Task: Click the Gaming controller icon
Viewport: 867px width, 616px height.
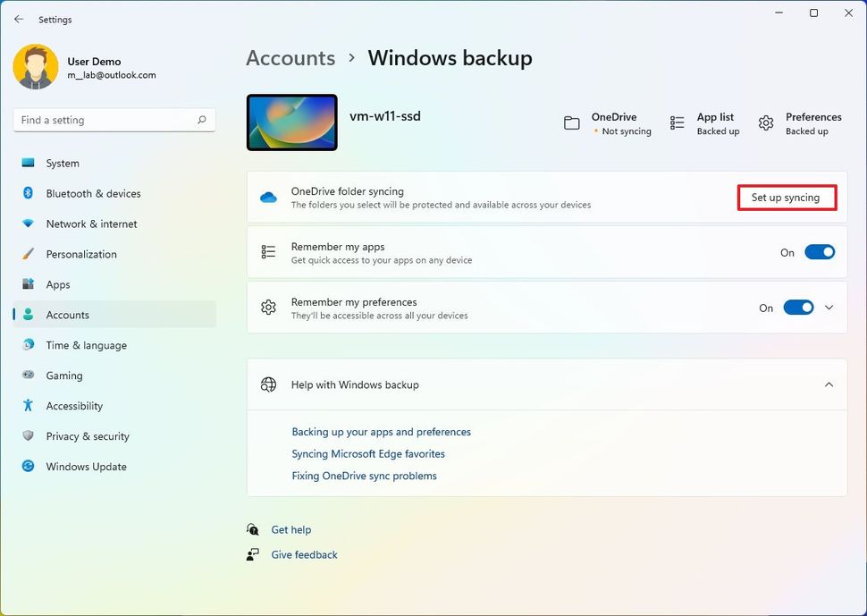Action: (29, 376)
